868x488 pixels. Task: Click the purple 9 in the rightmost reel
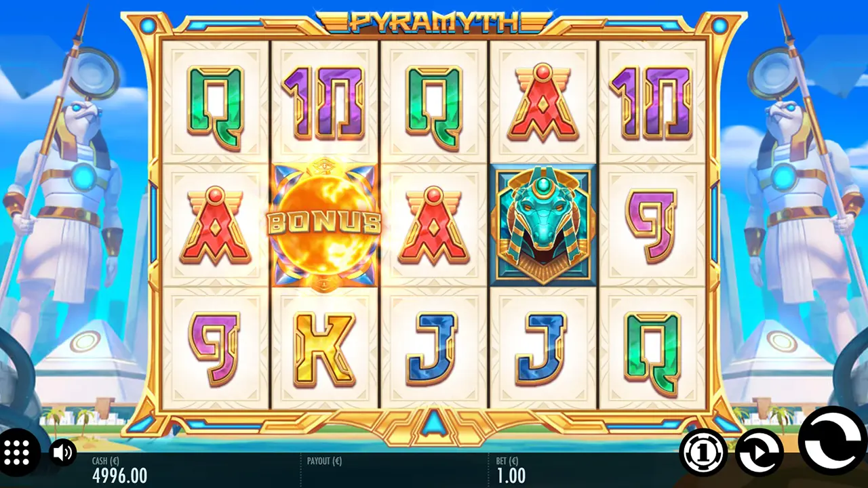pos(652,225)
